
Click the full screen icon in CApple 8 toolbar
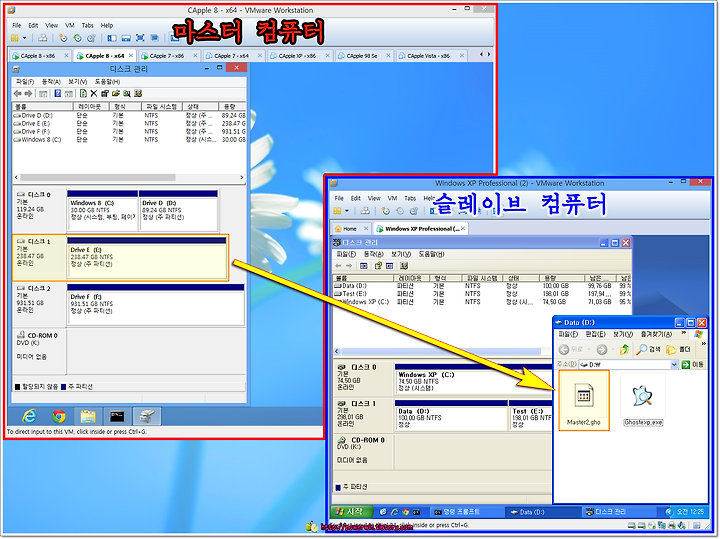[141, 38]
